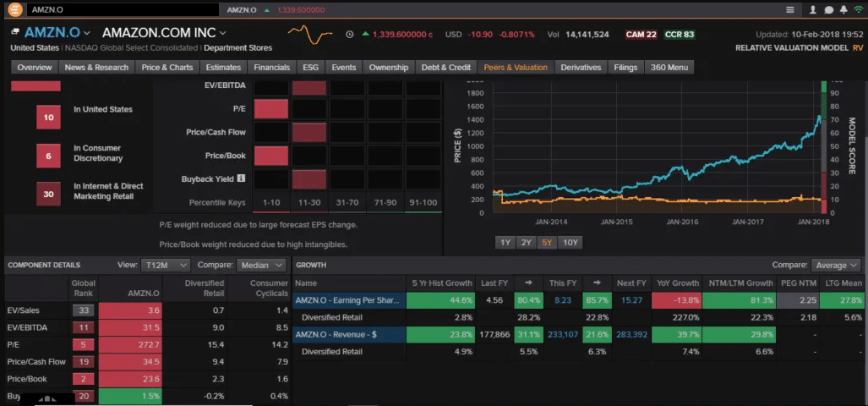
Task: Click the Price/Cash Flow 11-30 percentile cell
Action: tap(308, 133)
